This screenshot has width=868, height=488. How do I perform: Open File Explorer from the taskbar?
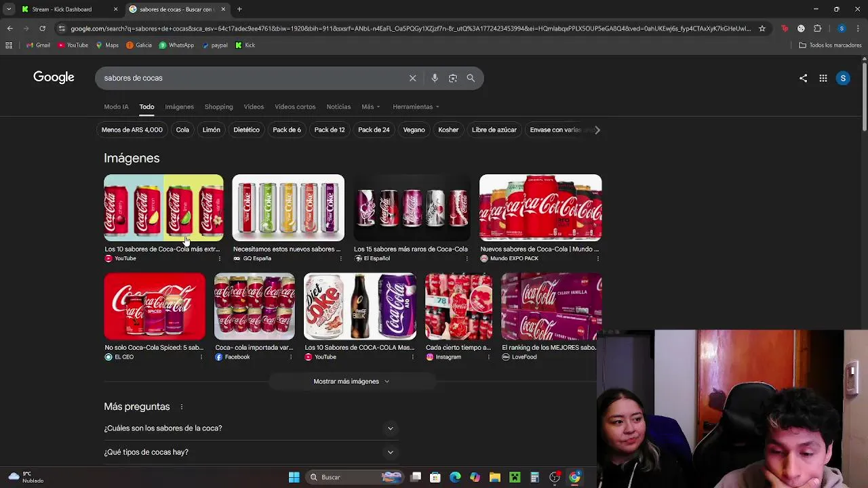pos(495,477)
